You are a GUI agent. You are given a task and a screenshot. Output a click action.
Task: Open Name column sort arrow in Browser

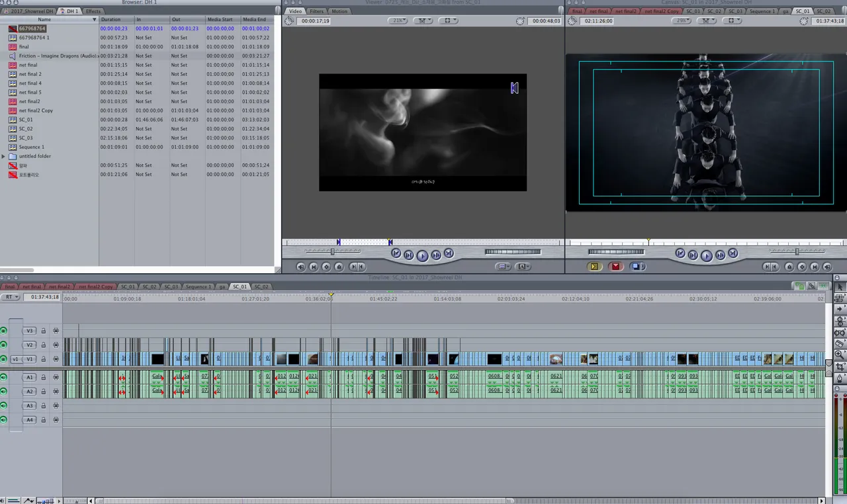click(x=94, y=20)
